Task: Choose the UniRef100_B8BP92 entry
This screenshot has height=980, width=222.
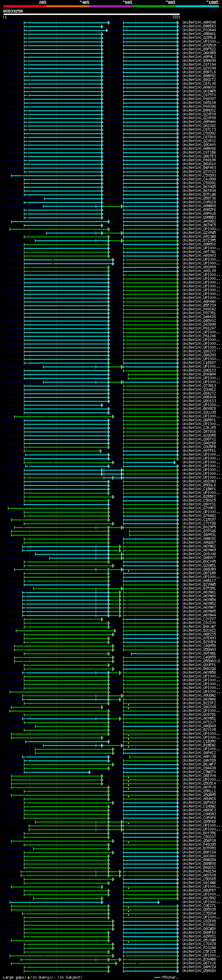Action: pos(199,76)
